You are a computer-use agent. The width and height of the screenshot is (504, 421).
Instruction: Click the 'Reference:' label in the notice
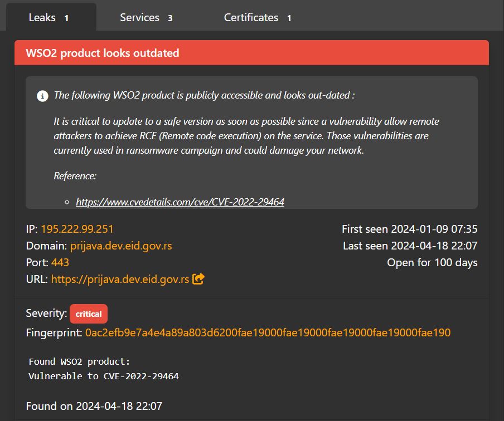click(75, 176)
